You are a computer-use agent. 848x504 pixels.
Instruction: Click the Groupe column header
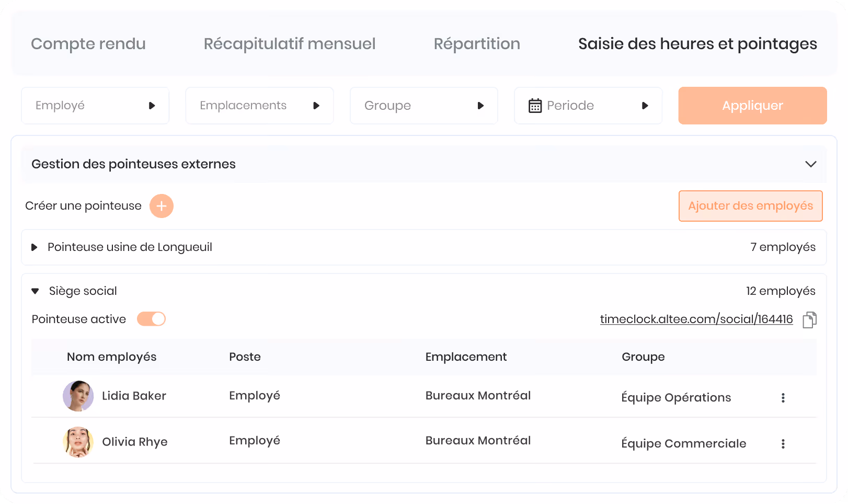[643, 357]
